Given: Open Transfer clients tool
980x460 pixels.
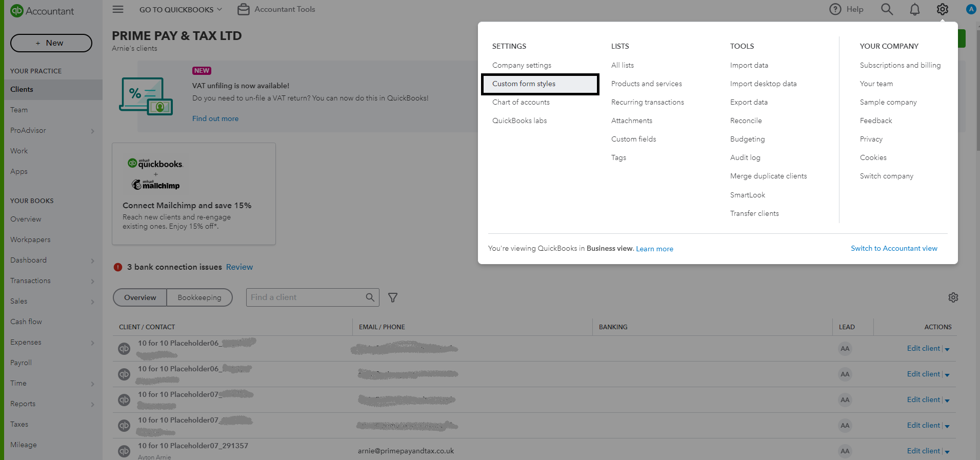Looking at the screenshot, I should [x=754, y=213].
